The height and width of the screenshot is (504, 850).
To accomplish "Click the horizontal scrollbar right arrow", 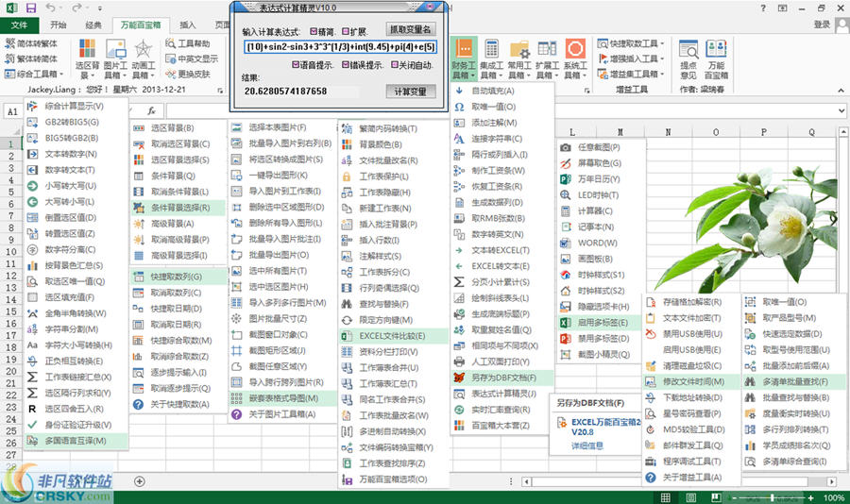I will (831, 481).
